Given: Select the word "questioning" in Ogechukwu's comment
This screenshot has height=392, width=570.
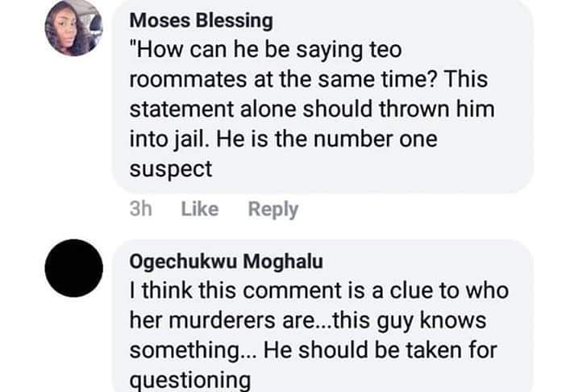Looking at the screenshot, I should pyautogui.click(x=190, y=380).
